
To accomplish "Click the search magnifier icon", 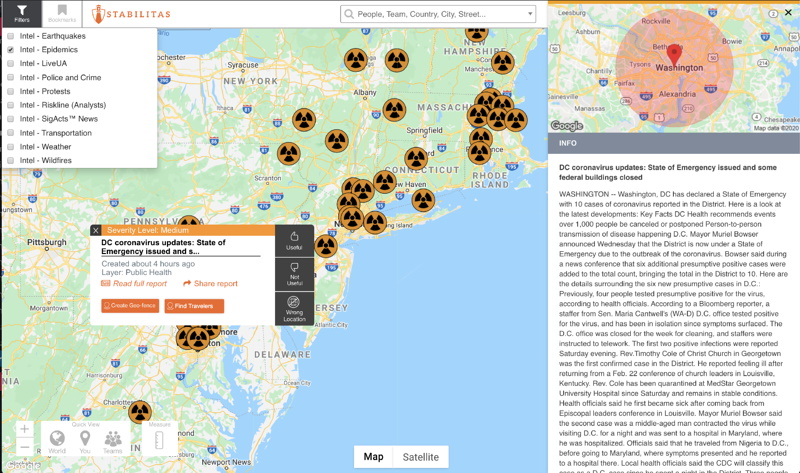I will click(349, 14).
